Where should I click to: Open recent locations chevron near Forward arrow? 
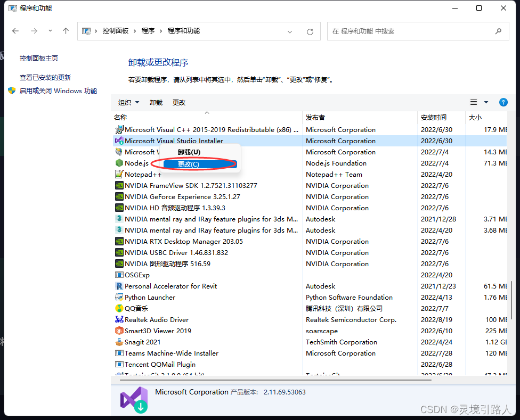point(50,31)
